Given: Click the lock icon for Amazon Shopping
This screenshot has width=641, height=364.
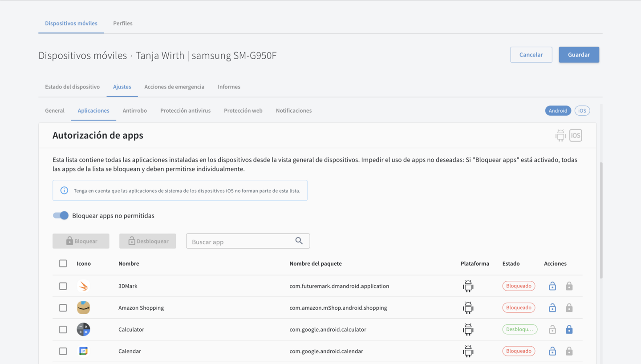Looking at the screenshot, I should click(x=569, y=308).
